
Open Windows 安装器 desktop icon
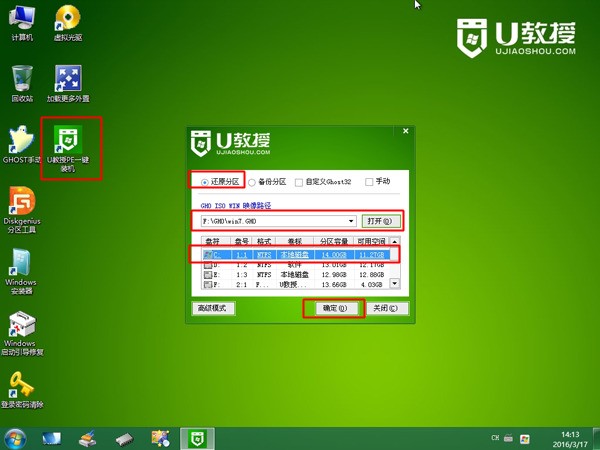tap(21, 272)
